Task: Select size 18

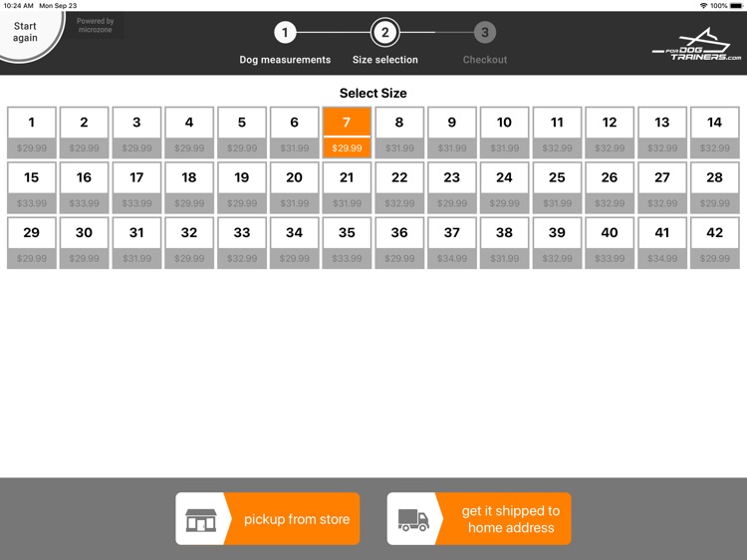Action: pos(189,187)
